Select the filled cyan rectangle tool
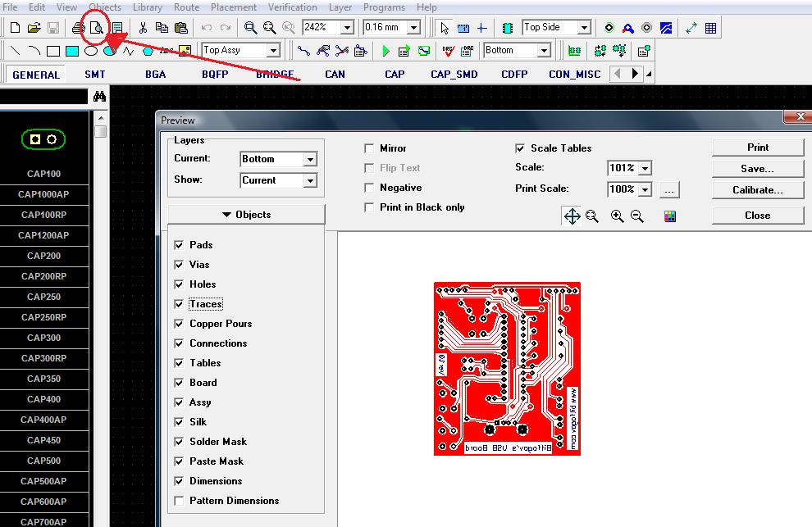 pyautogui.click(x=72, y=51)
